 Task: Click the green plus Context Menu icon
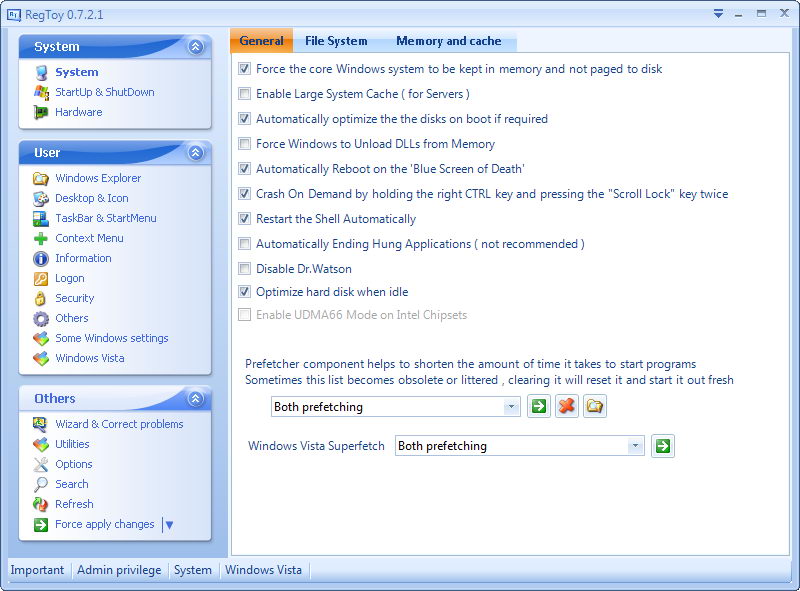(x=41, y=238)
